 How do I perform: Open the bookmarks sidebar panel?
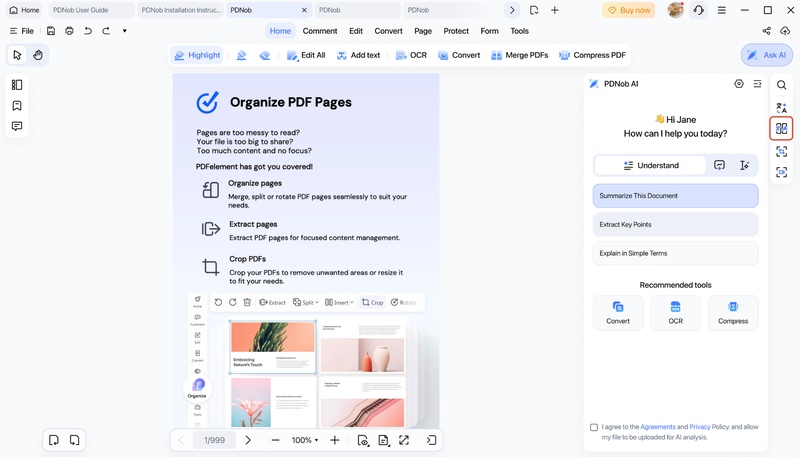[17, 106]
